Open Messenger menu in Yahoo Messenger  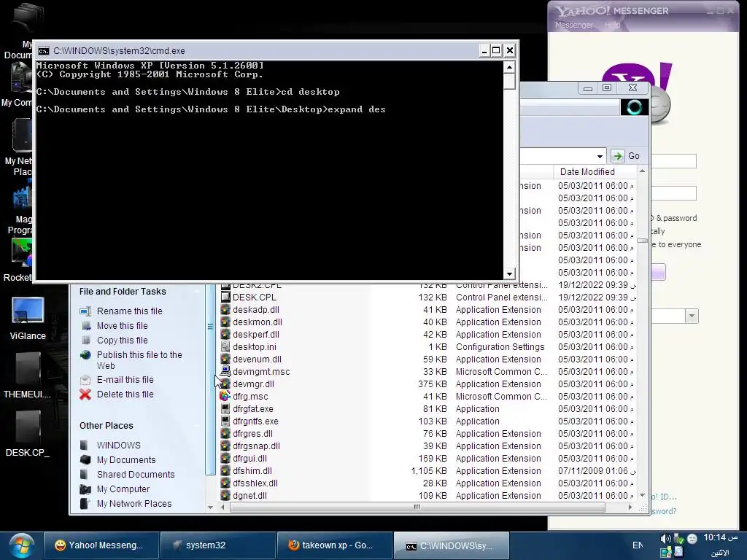573,25
